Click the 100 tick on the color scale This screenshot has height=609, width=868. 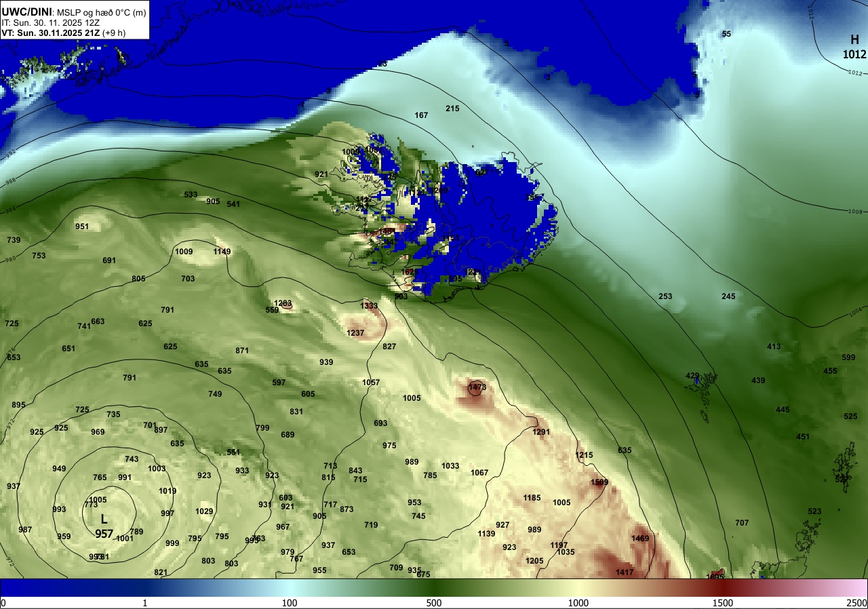tap(290, 603)
